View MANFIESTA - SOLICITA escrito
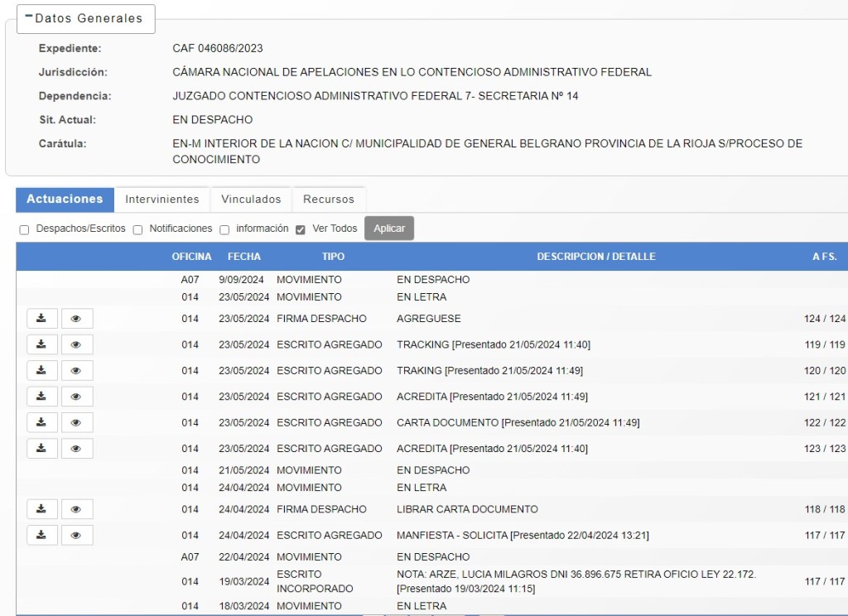This screenshot has height=616, width=848. [77, 535]
